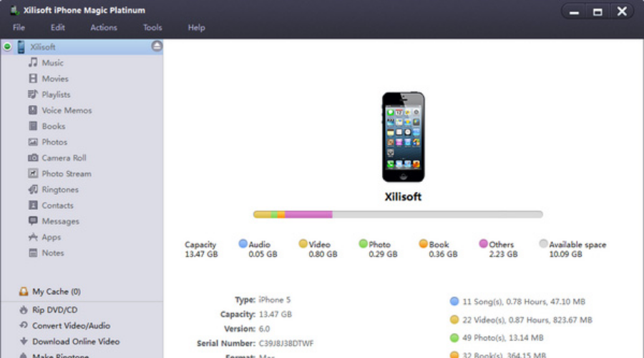
Task: Click the pink Others color dot
Action: click(483, 243)
